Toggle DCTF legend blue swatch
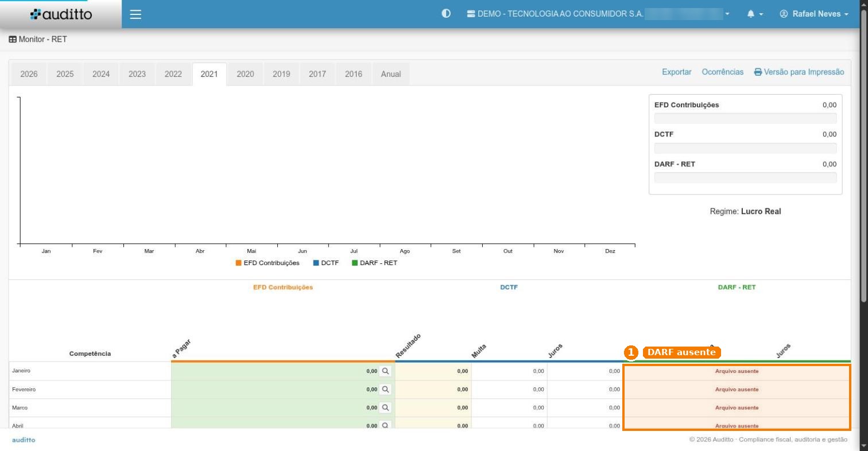Viewport: 868px width, 451px height. [x=316, y=263]
